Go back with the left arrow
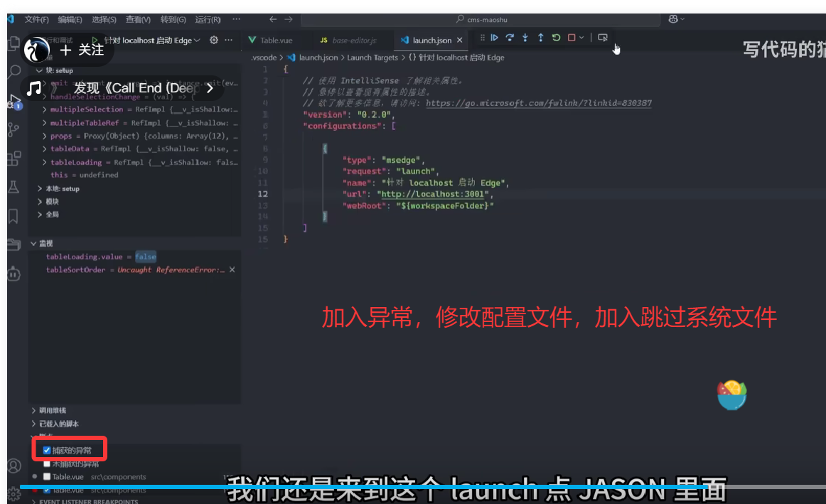This screenshot has width=826, height=504. tap(273, 19)
